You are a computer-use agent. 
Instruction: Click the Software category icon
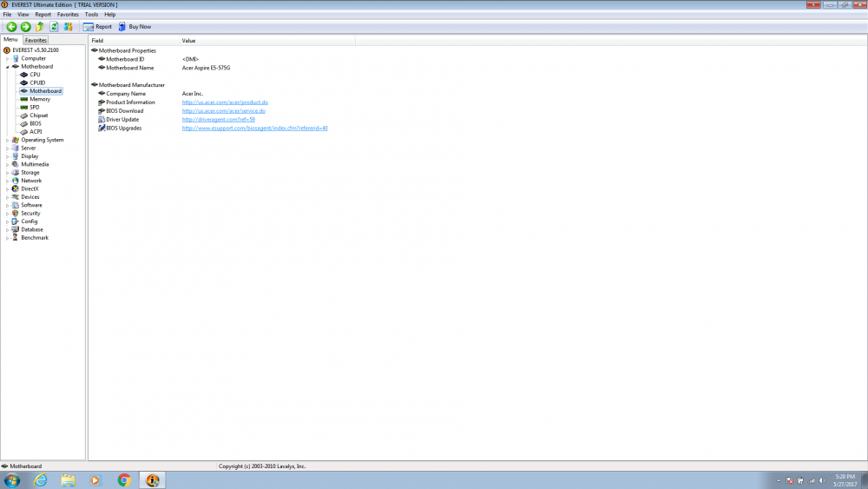16,205
